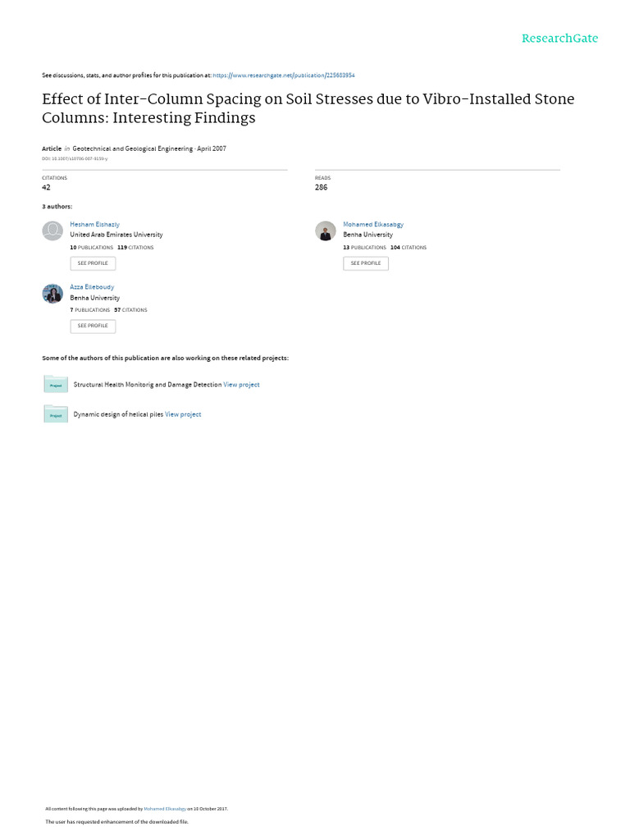Click the ResearchGate logo
630x840 pixels.
[x=559, y=38]
